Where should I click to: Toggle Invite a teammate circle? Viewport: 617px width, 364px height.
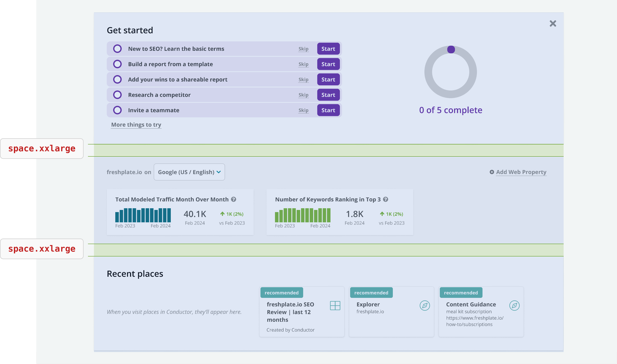tap(117, 110)
